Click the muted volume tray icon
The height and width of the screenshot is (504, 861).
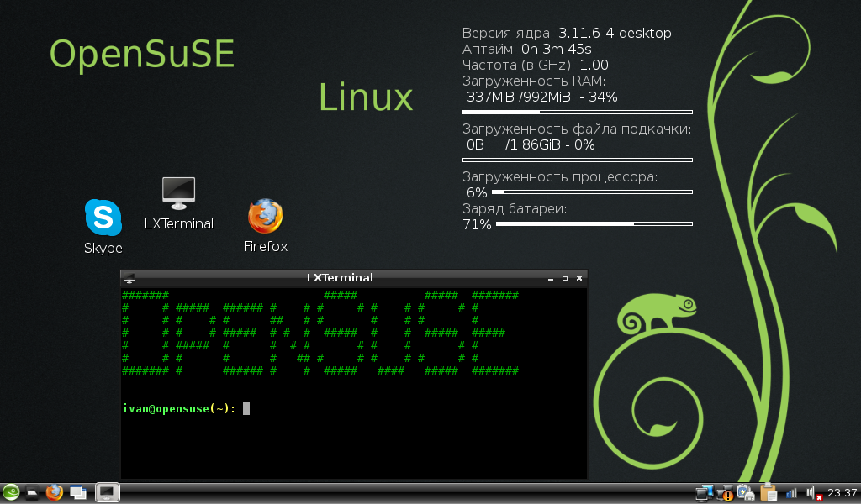813,494
